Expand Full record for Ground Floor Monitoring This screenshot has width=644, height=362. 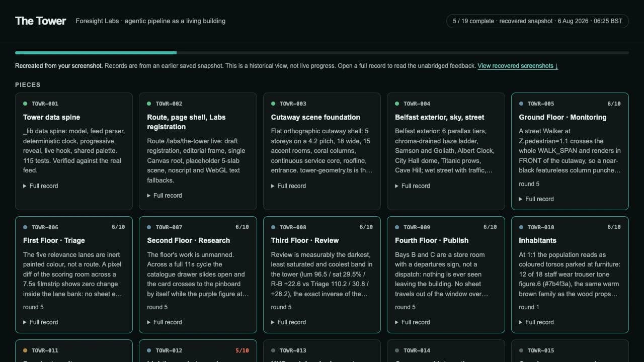[x=536, y=199]
